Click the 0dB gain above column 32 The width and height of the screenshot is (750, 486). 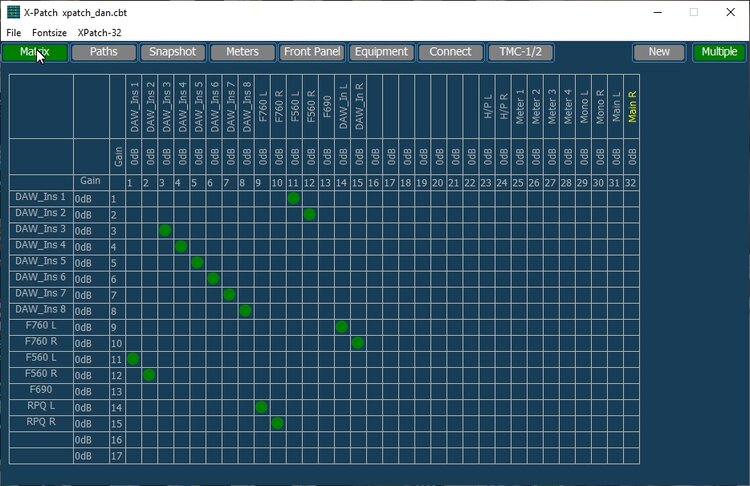pos(632,156)
